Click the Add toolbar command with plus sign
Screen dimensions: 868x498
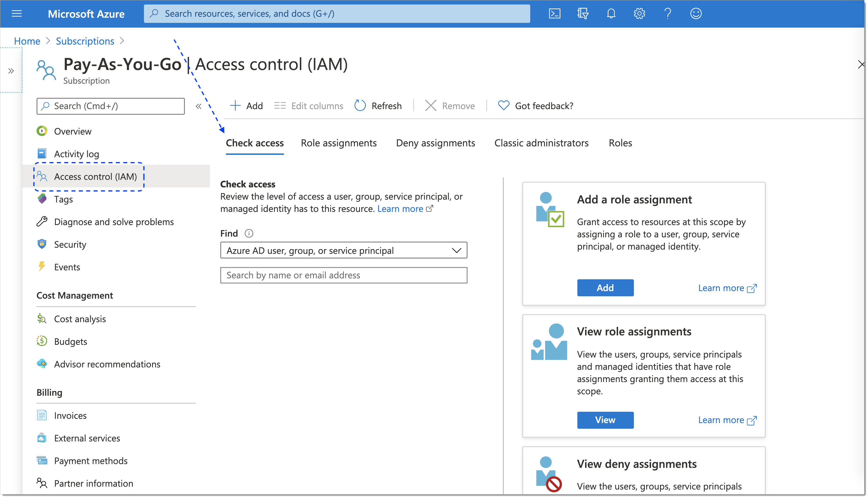(246, 106)
